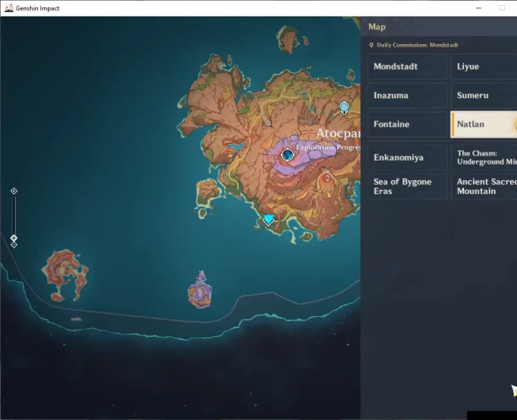Screen dimensions: 517x420
Task: Click the Genshin Impact window title icon
Action: point(9,8)
